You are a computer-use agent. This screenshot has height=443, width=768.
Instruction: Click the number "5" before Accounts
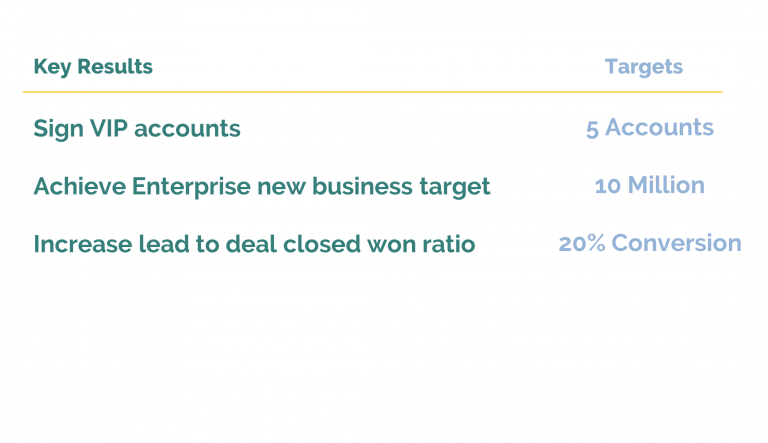[x=592, y=129]
